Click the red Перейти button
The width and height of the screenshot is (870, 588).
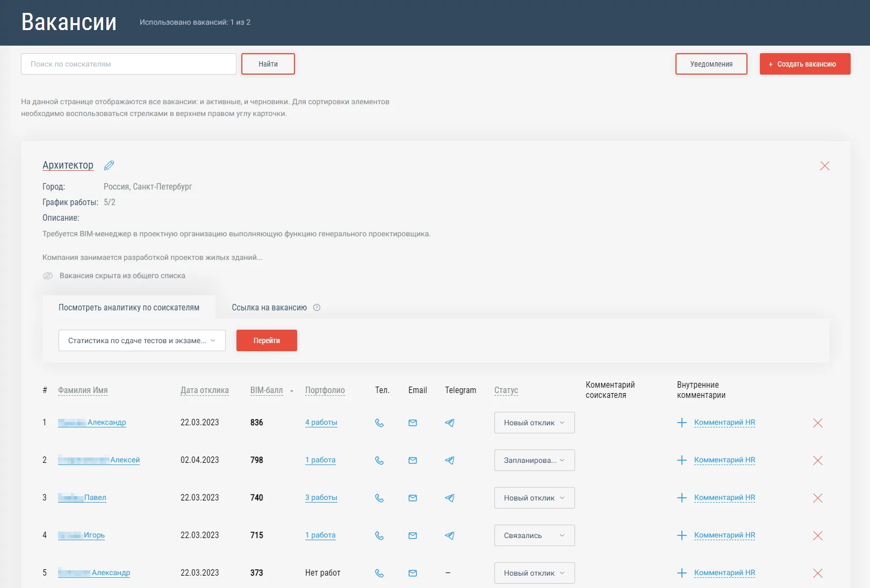pos(267,340)
